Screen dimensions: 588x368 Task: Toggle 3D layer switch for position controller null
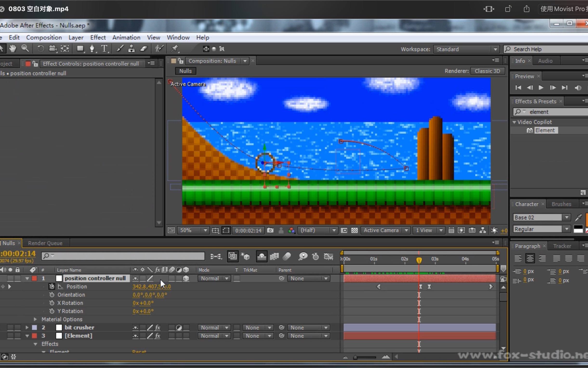(x=186, y=278)
